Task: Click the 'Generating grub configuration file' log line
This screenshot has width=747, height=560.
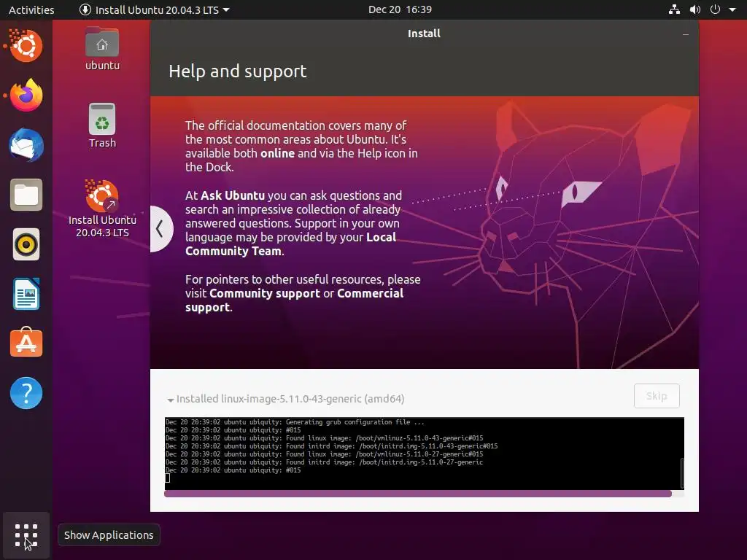Action: tap(295, 422)
